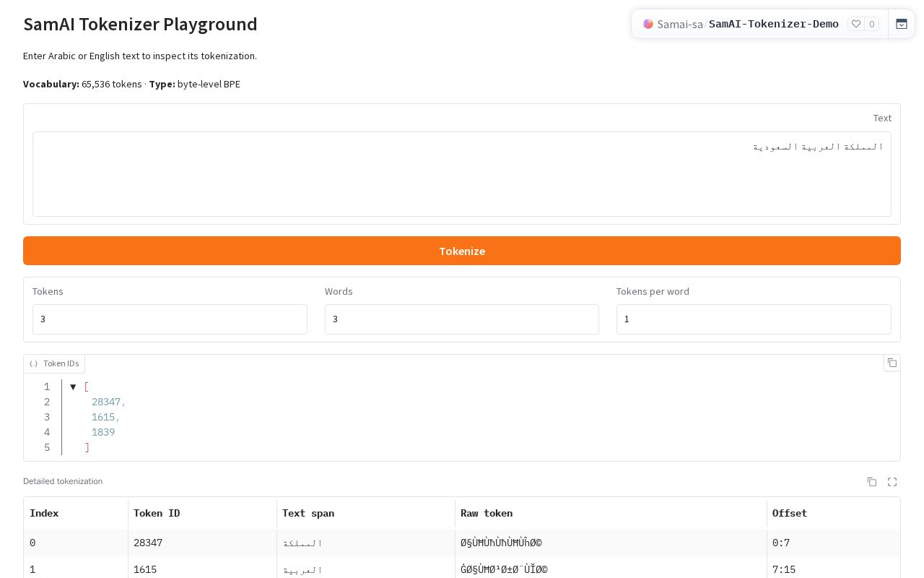The height and width of the screenshot is (578, 924).
Task: Click the 1839 value in JSON output
Action: (103, 433)
